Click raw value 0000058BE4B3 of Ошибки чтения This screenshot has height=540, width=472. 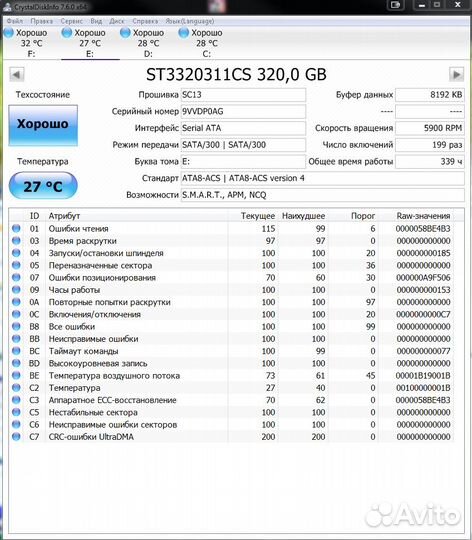423,228
